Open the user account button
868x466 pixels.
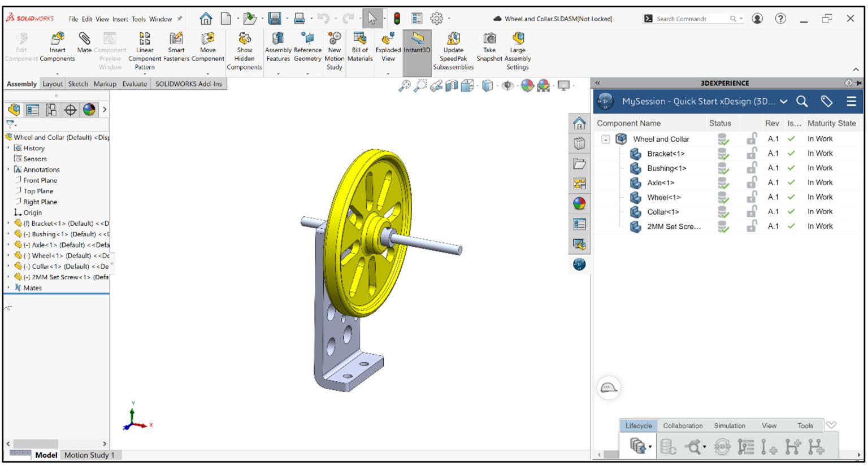(x=756, y=19)
